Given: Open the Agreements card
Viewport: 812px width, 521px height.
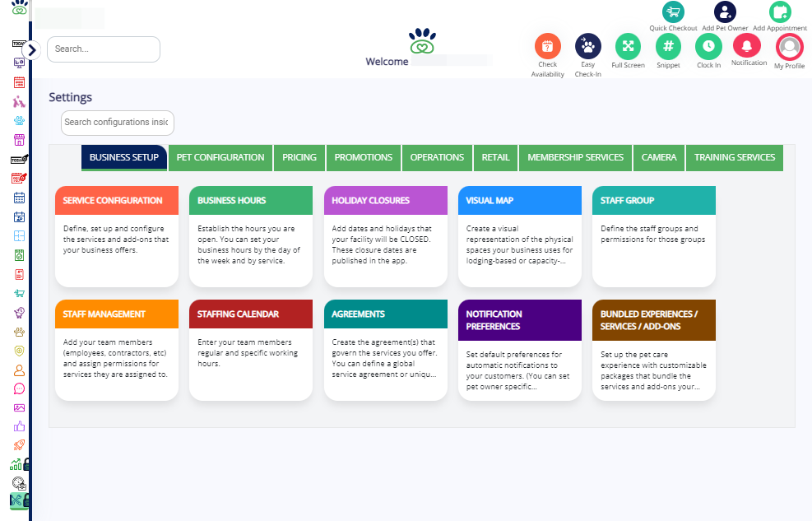Looking at the screenshot, I should [385, 350].
